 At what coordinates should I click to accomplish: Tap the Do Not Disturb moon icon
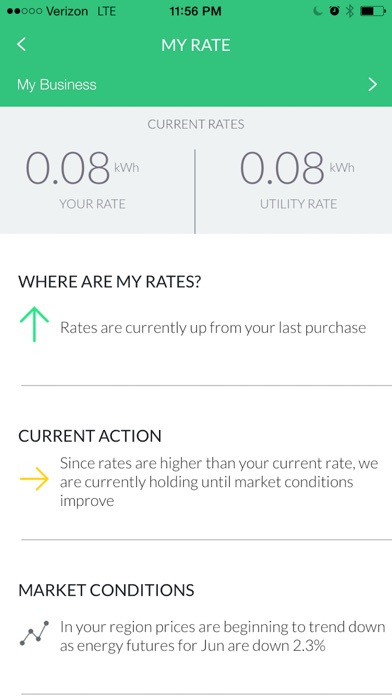tap(317, 12)
